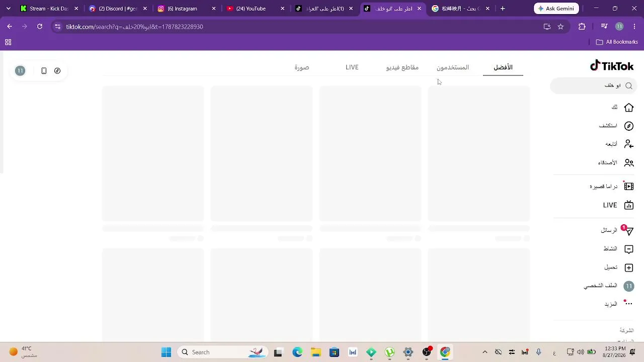Click the TikTok logo
Screen dimensions: 644x362
[611, 66]
